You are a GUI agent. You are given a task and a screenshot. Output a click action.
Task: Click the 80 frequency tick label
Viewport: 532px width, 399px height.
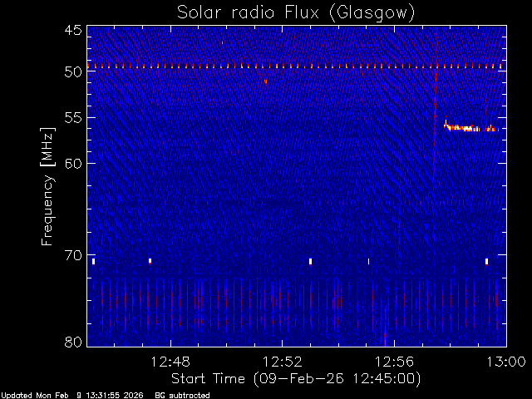[73, 342]
